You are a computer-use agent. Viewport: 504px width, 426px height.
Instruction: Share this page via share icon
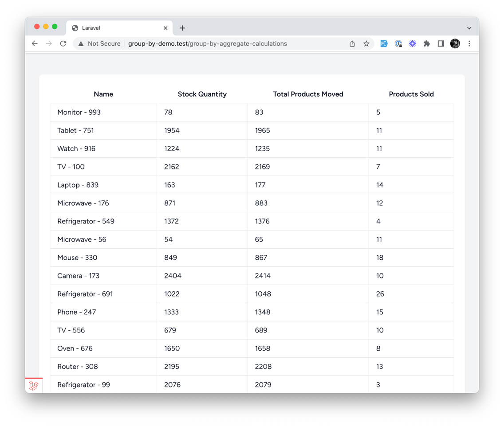click(352, 44)
